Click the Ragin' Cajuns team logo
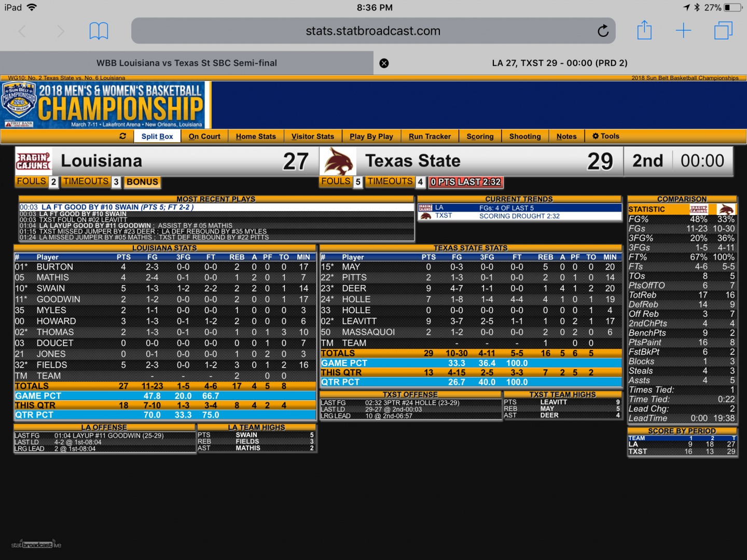Screen dimensions: 747x560 (x=34, y=161)
